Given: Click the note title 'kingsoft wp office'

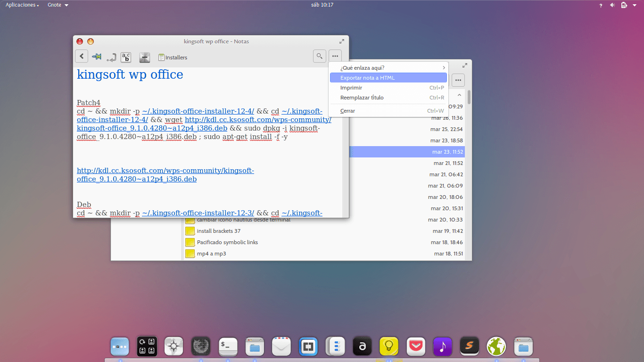Looking at the screenshot, I should (130, 74).
